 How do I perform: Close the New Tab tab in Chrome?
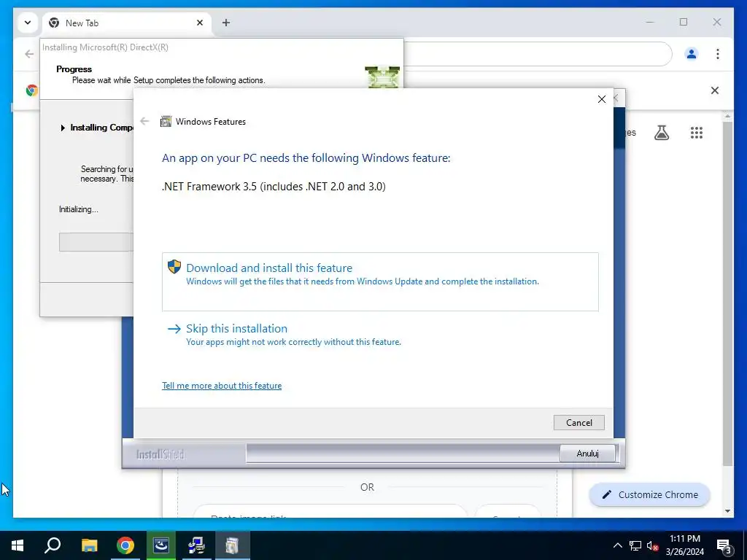[200, 23]
